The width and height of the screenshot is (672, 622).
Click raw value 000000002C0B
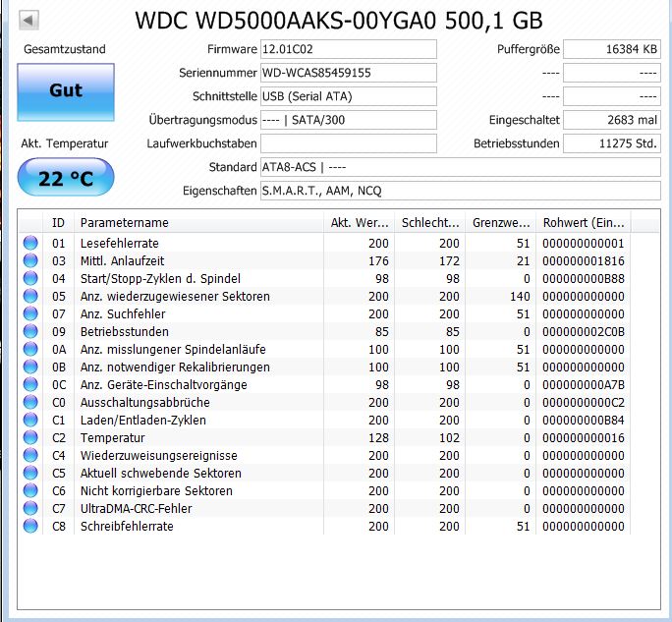click(x=584, y=332)
